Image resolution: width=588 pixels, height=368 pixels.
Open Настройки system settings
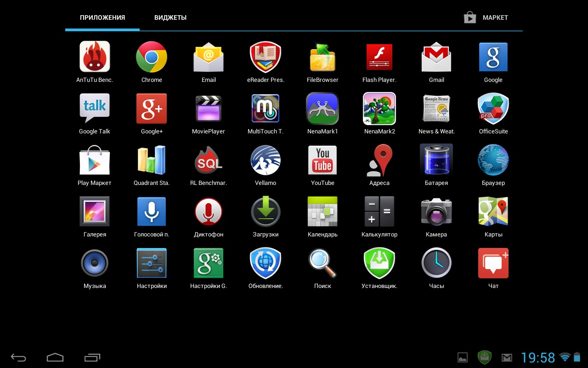pos(152,263)
